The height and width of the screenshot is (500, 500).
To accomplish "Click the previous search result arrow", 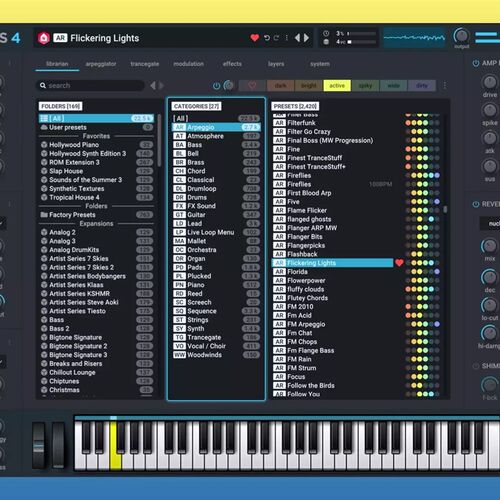I will 153,86.
